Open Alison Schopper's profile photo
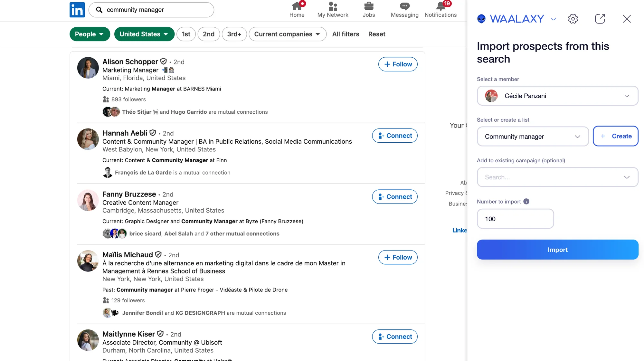The height and width of the screenshot is (361, 644). tap(88, 68)
